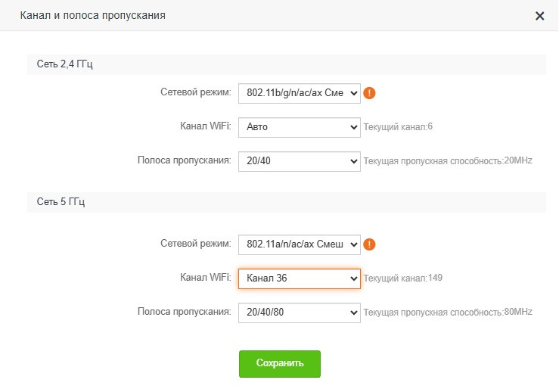
Task: Click the Сеть 5 ГГц section header
Action: tap(60, 202)
